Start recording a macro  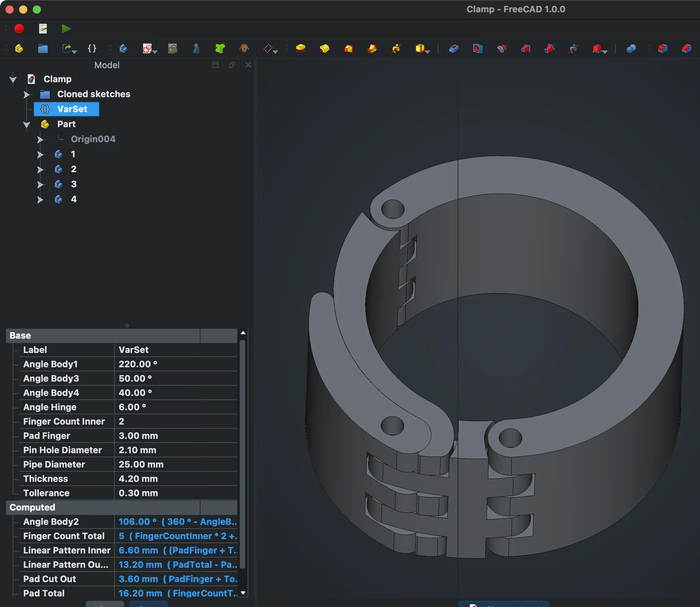click(x=19, y=29)
